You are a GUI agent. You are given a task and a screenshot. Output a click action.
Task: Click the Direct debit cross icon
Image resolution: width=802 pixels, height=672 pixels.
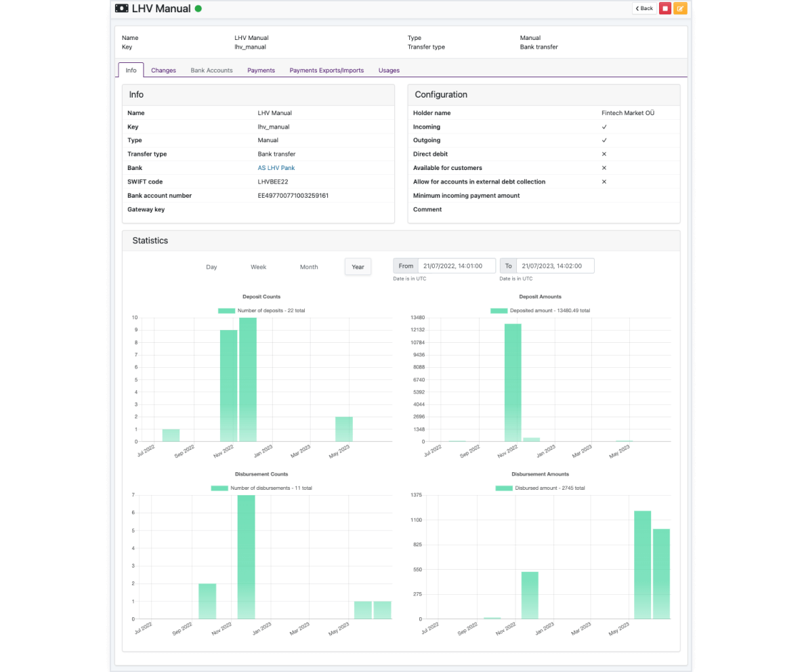pos(604,154)
